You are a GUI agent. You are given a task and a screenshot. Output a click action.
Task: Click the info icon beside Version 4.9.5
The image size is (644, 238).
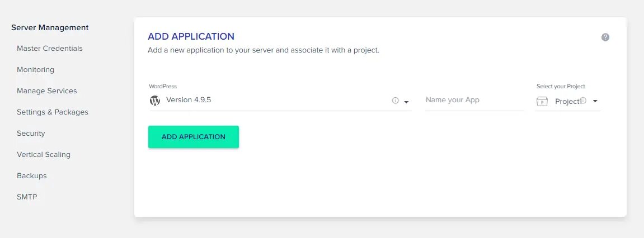[395, 101]
